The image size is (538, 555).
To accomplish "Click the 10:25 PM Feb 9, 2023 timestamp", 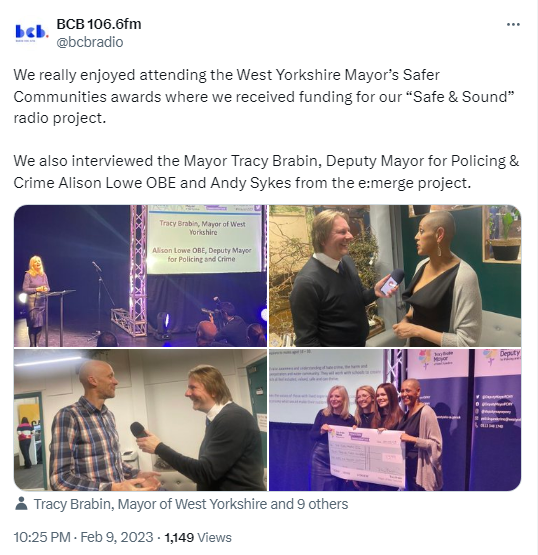I will pyautogui.click(x=83, y=537).
